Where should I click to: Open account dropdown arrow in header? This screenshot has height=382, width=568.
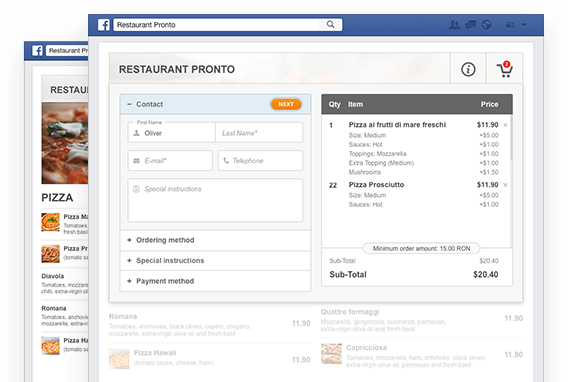[x=524, y=25]
